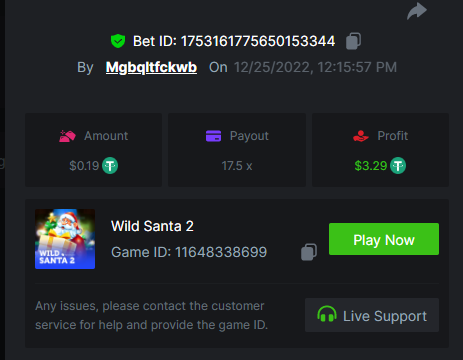Screen dimensions: 463x360
Task: Open the Mgbqltfckwb user profile link
Action: click(151, 67)
